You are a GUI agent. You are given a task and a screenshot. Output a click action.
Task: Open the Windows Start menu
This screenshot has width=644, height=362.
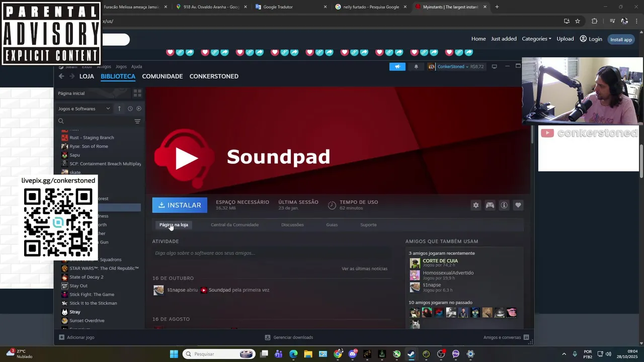174,354
